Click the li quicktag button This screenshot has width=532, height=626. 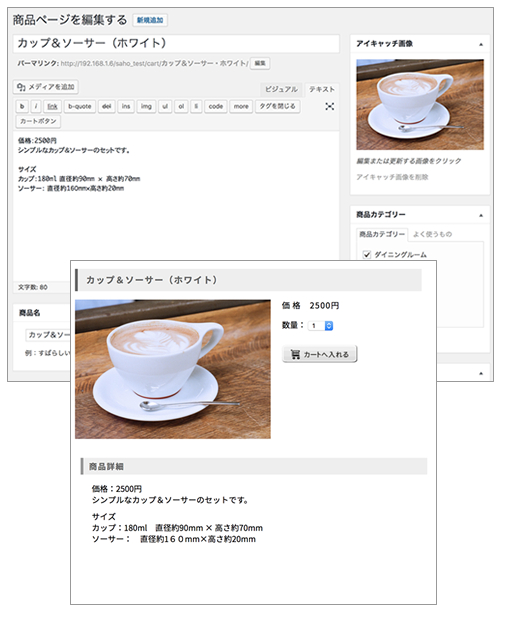tap(196, 106)
